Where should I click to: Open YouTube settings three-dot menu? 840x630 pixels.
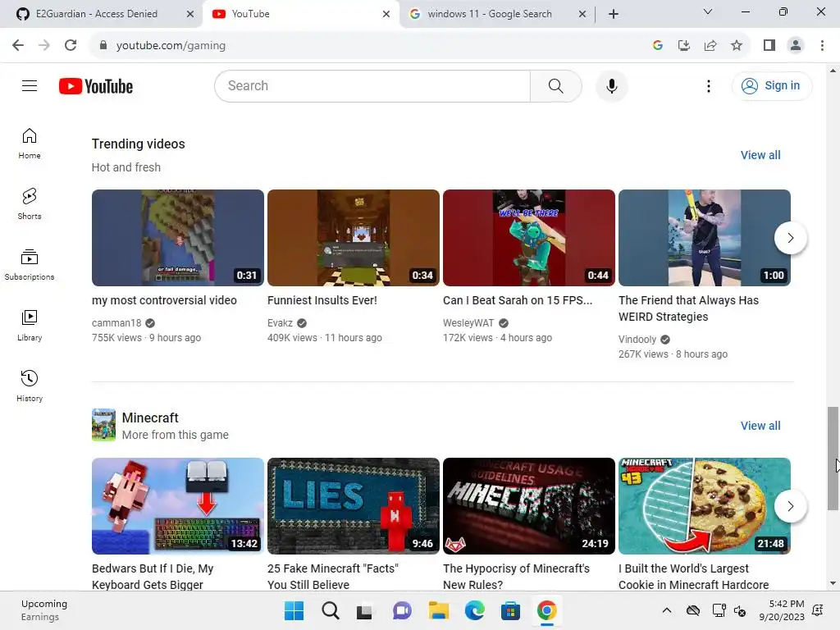click(708, 85)
